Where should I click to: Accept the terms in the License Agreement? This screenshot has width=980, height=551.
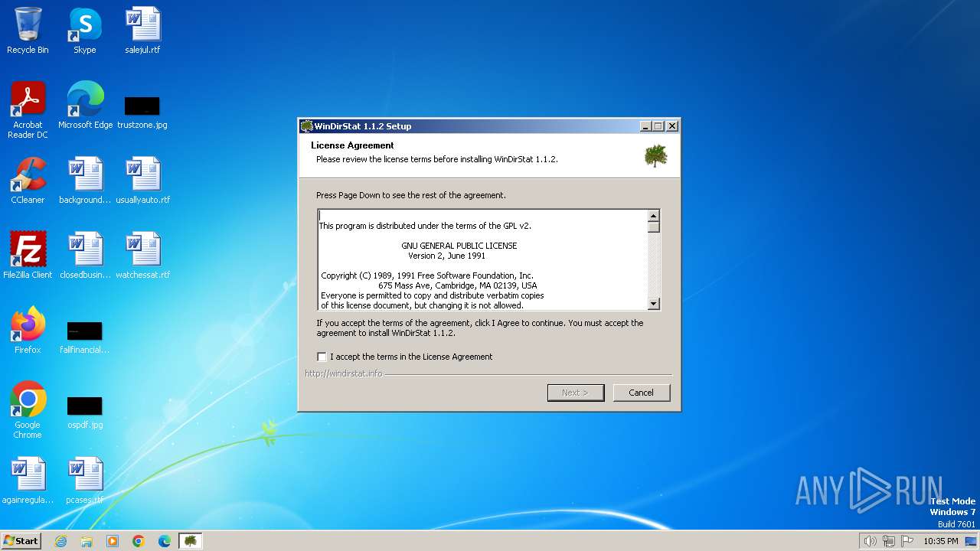click(x=322, y=357)
